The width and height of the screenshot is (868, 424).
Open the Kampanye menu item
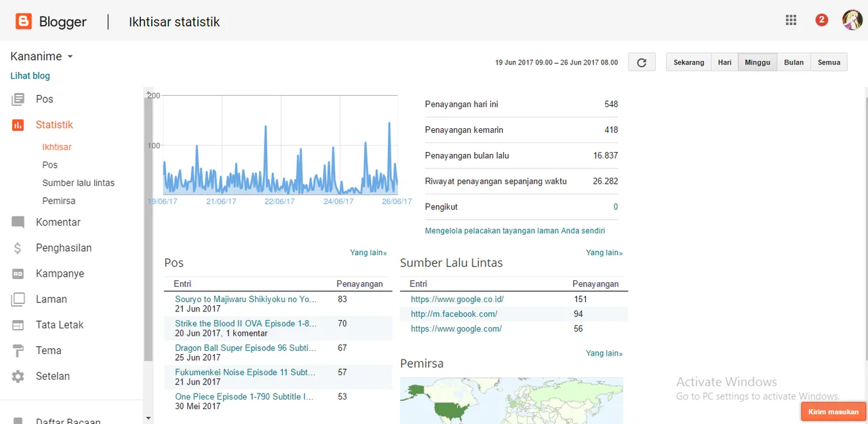point(60,274)
